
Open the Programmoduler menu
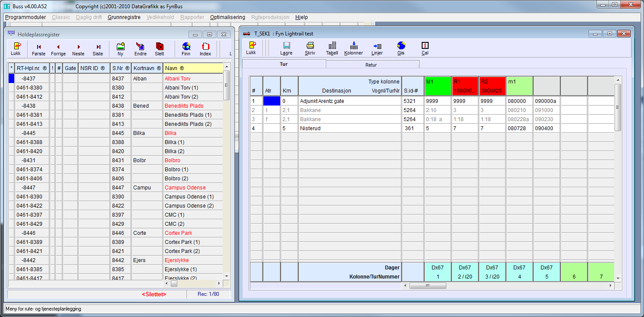[x=26, y=17]
